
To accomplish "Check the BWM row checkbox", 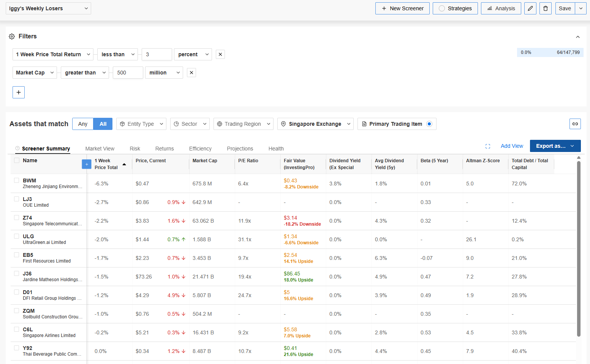I will (17, 180).
